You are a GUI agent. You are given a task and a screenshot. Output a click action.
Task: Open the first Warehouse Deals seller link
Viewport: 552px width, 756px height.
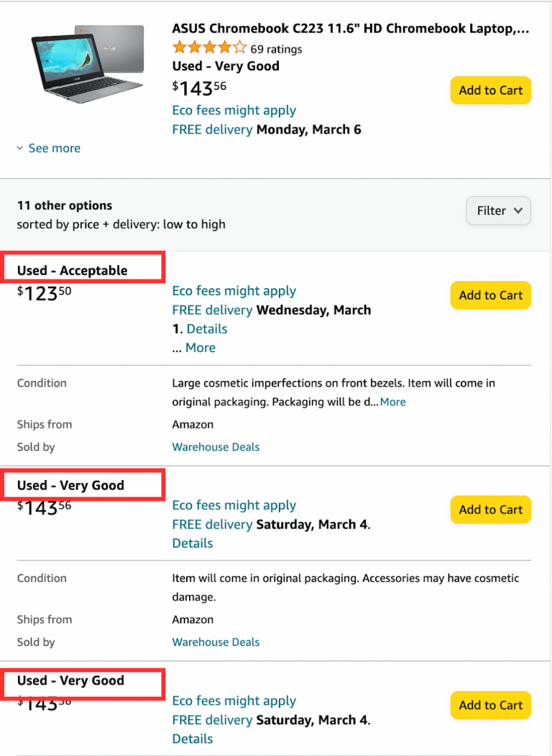[216, 447]
